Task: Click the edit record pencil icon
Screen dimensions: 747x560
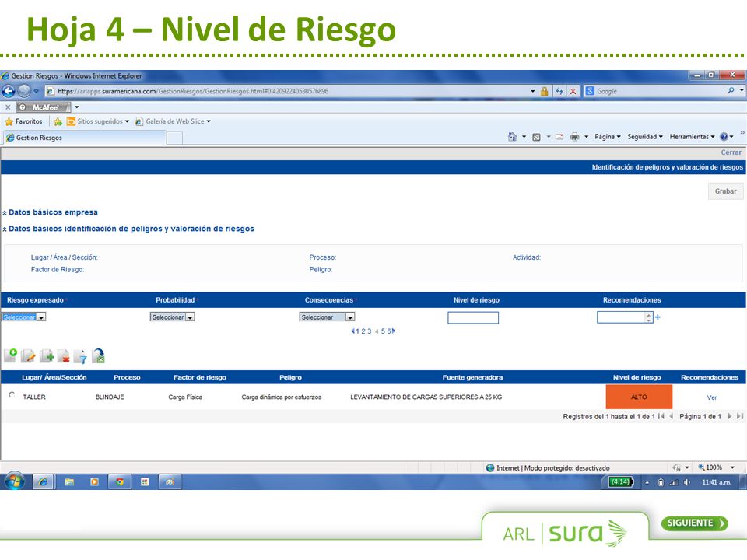Action: (28, 355)
